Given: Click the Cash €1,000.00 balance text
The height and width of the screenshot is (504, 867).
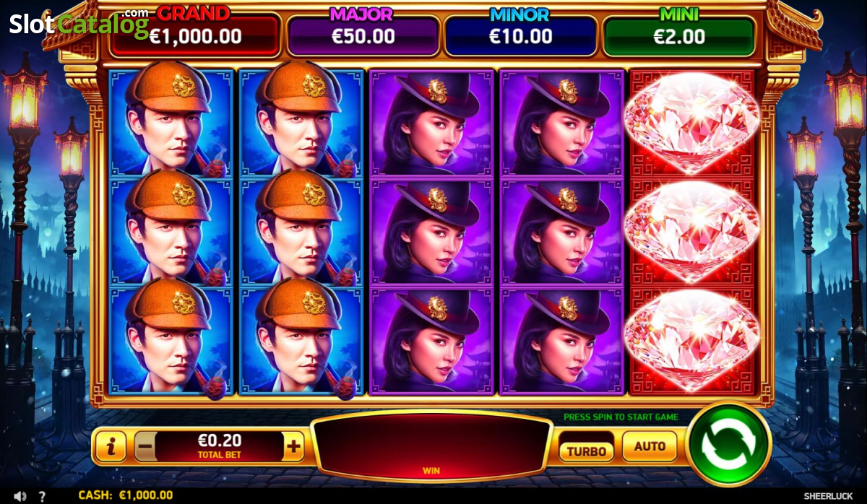Looking at the screenshot, I should [125, 495].
